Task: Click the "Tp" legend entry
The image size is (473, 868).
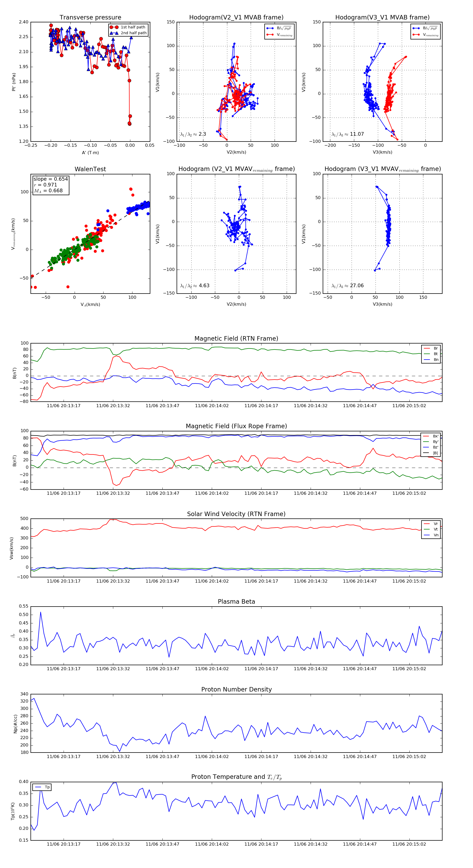Action: click(x=42, y=787)
